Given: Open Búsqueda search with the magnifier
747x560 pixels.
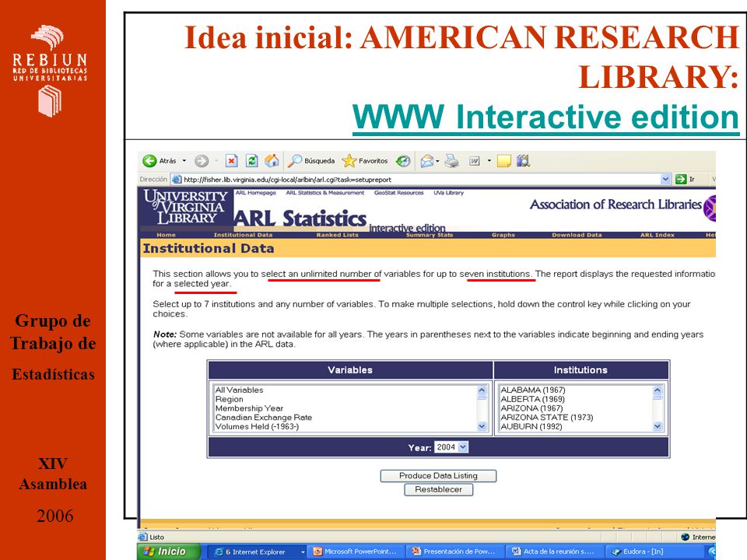Looking at the screenshot, I should point(311,161).
